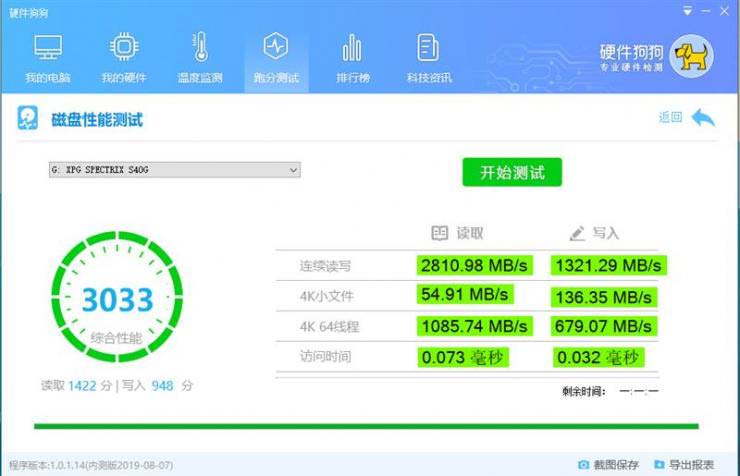Open the title bar dropdown menu icon
This screenshot has width=740, height=476.
[688, 11]
